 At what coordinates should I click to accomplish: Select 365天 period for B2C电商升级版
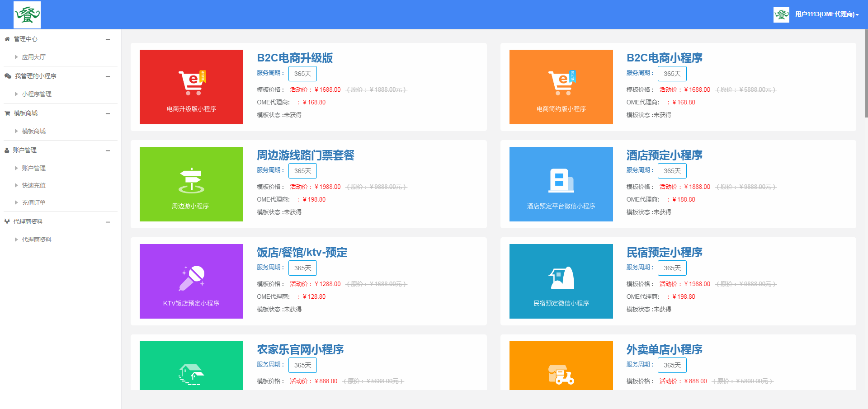click(302, 74)
